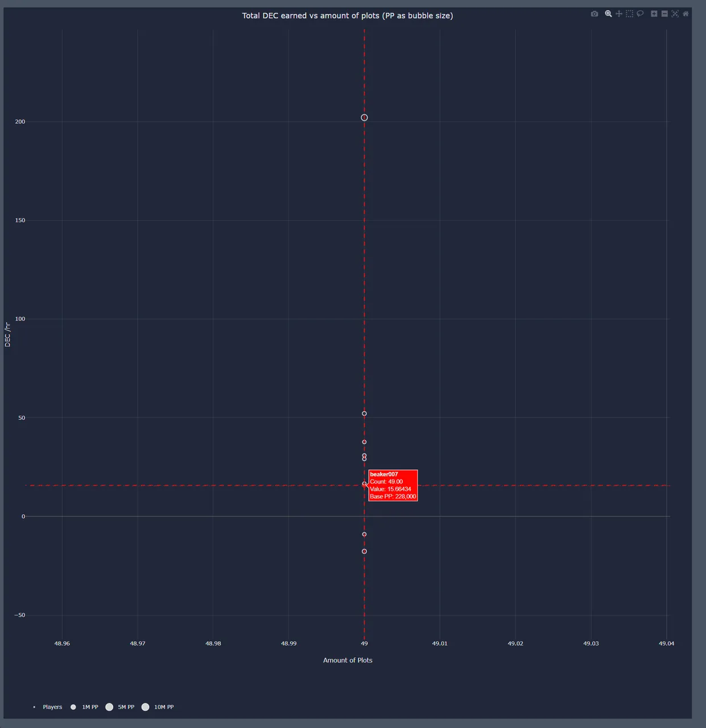Image resolution: width=706 pixels, height=728 pixels.
Task: Click the x-axis tick label 49.01
Action: point(440,643)
